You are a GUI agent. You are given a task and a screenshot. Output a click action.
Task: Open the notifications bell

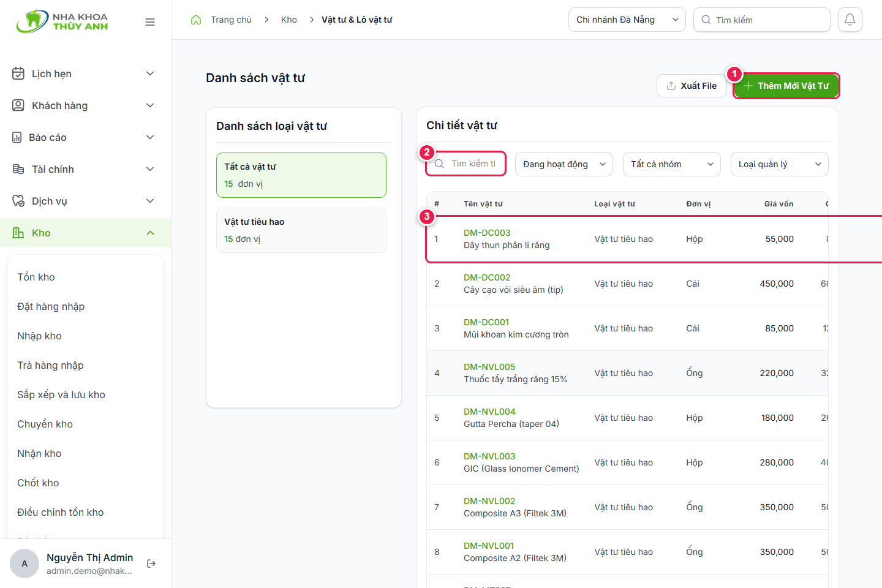(850, 20)
